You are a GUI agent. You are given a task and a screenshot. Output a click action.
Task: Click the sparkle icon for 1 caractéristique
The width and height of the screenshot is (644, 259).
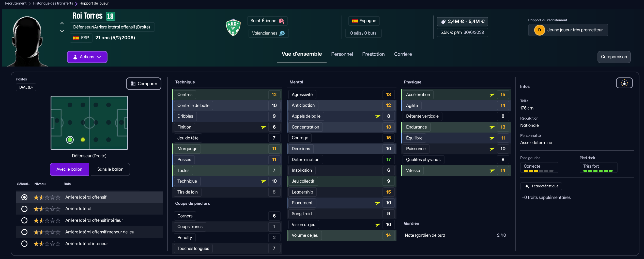527,186
